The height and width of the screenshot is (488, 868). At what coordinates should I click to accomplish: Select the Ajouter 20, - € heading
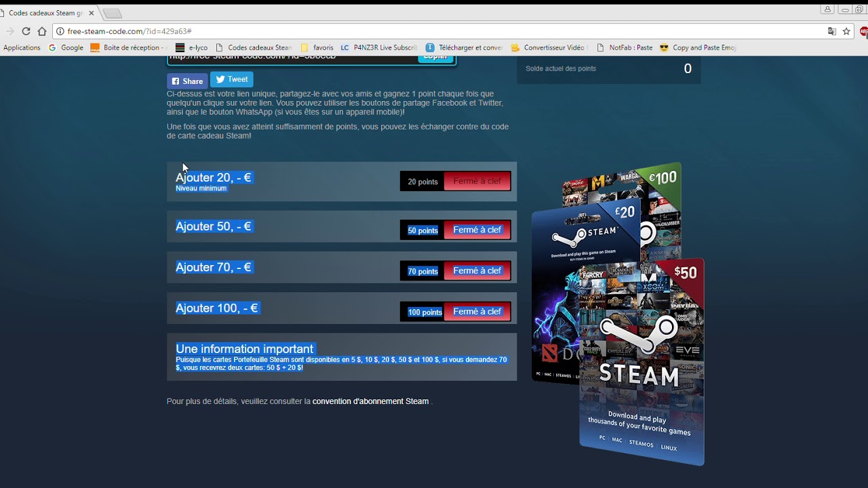coord(214,178)
